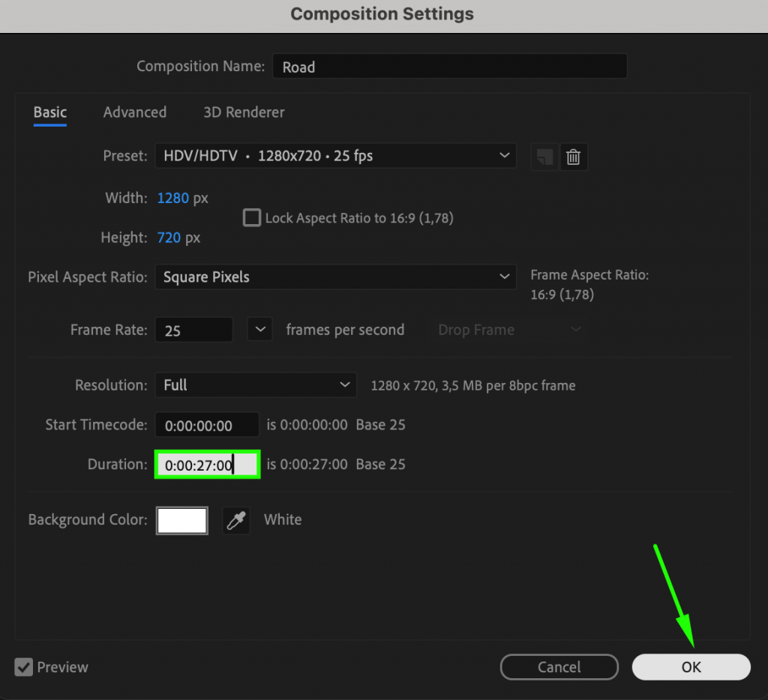Screen dimensions: 768x700
Task: Select the Basic tab
Action: click(x=49, y=112)
